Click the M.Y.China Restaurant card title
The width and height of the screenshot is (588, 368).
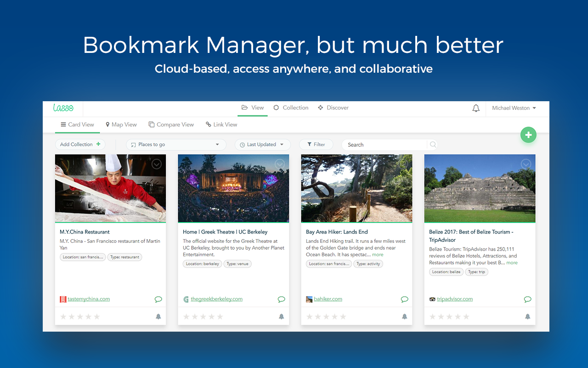tap(85, 232)
